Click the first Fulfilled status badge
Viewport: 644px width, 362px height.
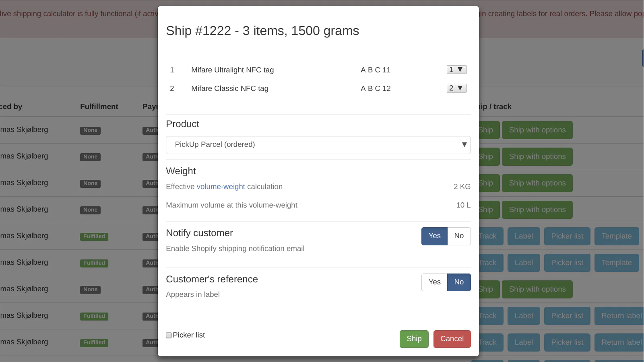94,237
